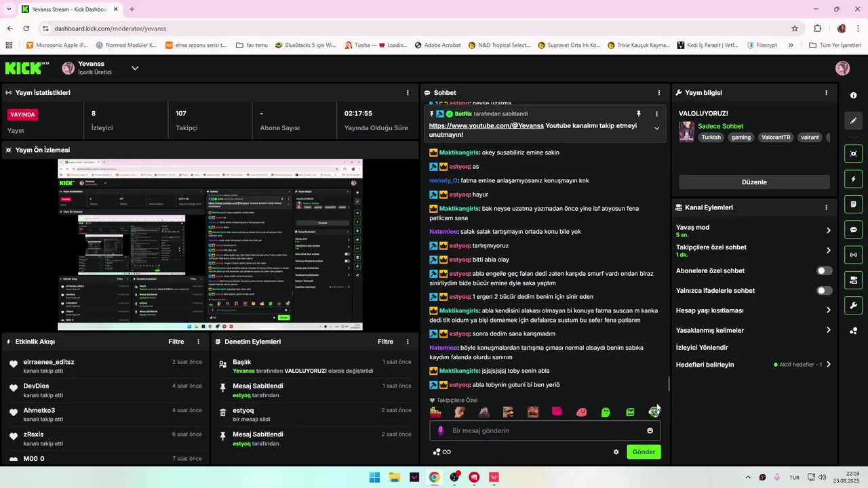
Task: Toggle the document panel sidebar icon
Action: click(853, 204)
